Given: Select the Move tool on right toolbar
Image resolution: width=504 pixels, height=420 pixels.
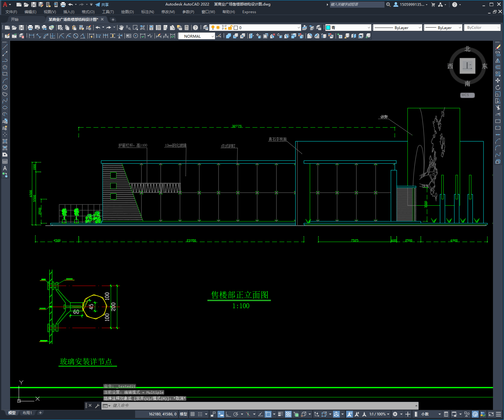Looking at the screenshot, I should pos(498,81).
